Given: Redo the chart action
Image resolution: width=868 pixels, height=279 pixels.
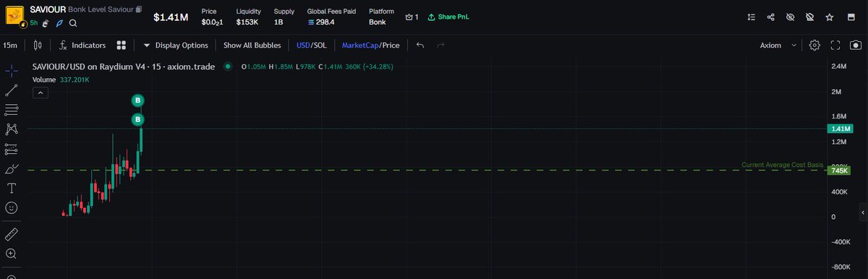Looking at the screenshot, I should pos(441,45).
